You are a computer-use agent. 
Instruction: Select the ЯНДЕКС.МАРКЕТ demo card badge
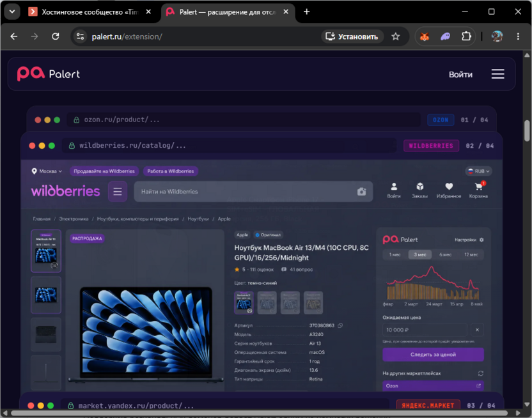(428, 405)
